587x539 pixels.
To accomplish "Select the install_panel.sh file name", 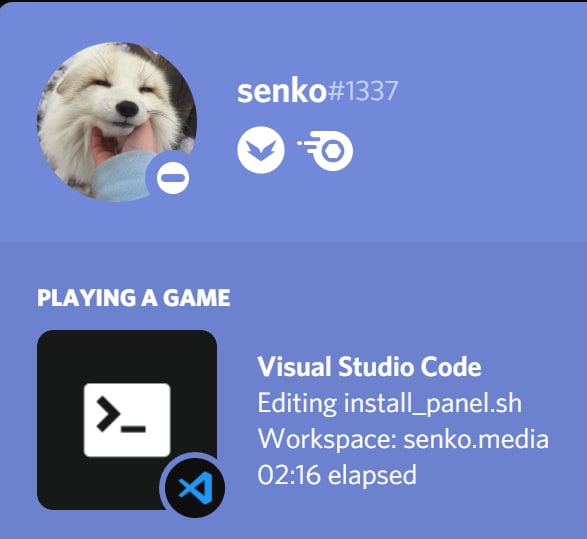I will [x=432, y=404].
